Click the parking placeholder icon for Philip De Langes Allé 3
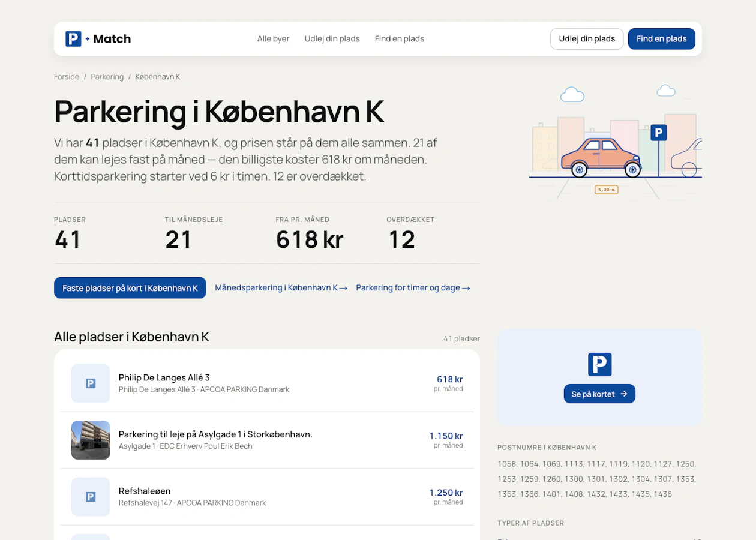This screenshot has height=540, width=756. point(91,383)
